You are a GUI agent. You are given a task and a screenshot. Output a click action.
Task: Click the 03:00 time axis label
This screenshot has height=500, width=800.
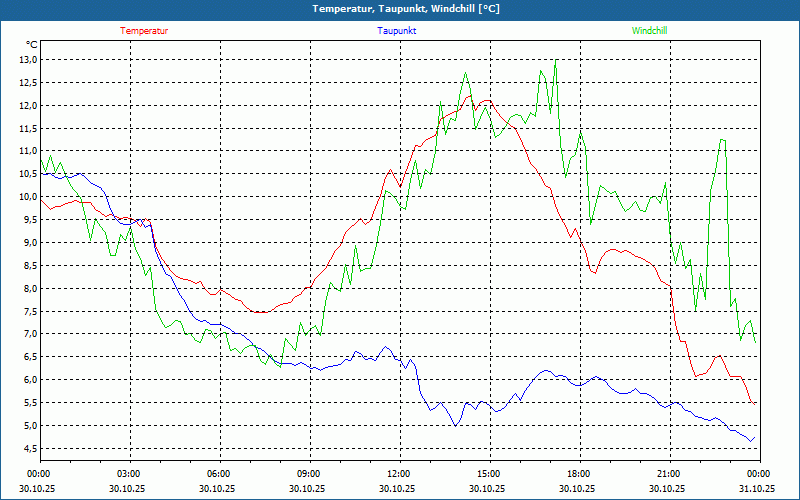(127, 473)
